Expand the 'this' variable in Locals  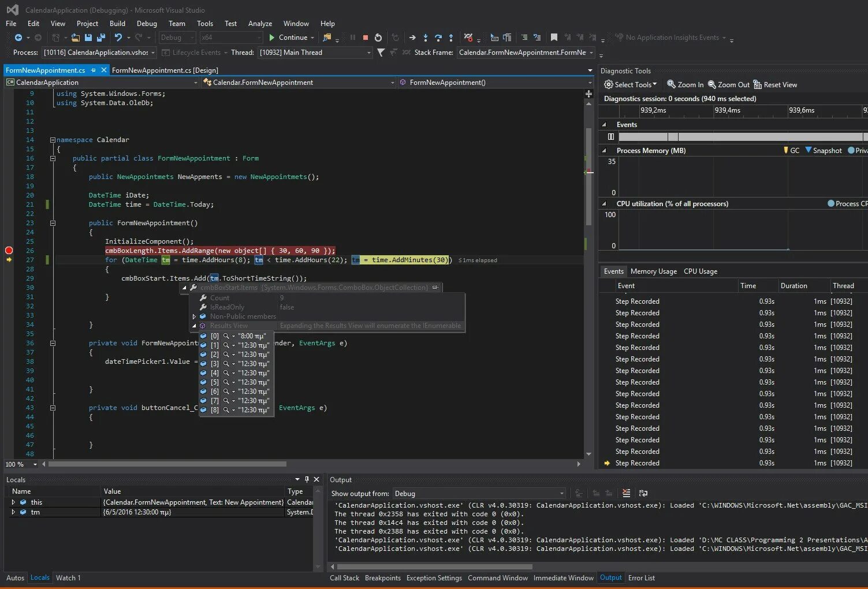click(x=13, y=502)
